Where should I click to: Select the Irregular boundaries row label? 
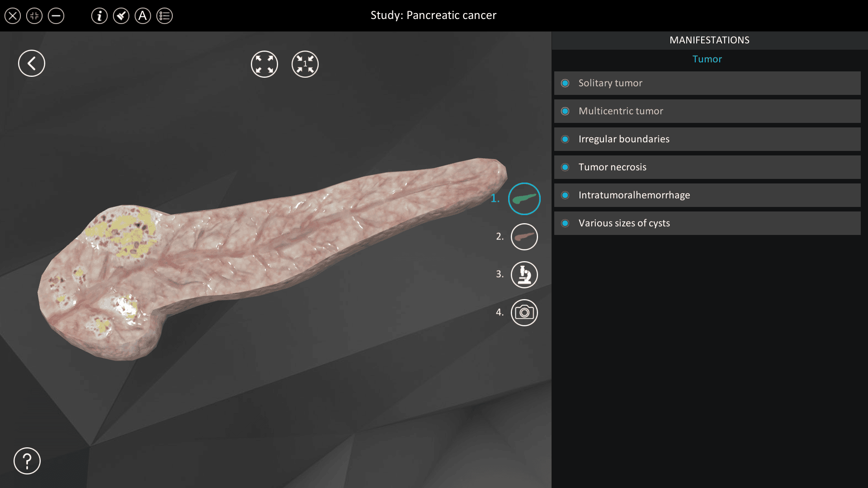624,139
